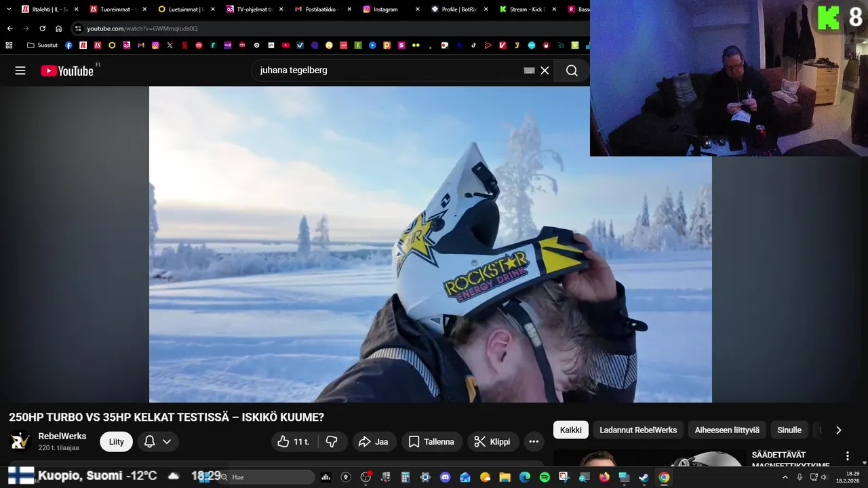This screenshot has height=488, width=868.
Task: Dislike the video with thumbs down
Action: 332,442
